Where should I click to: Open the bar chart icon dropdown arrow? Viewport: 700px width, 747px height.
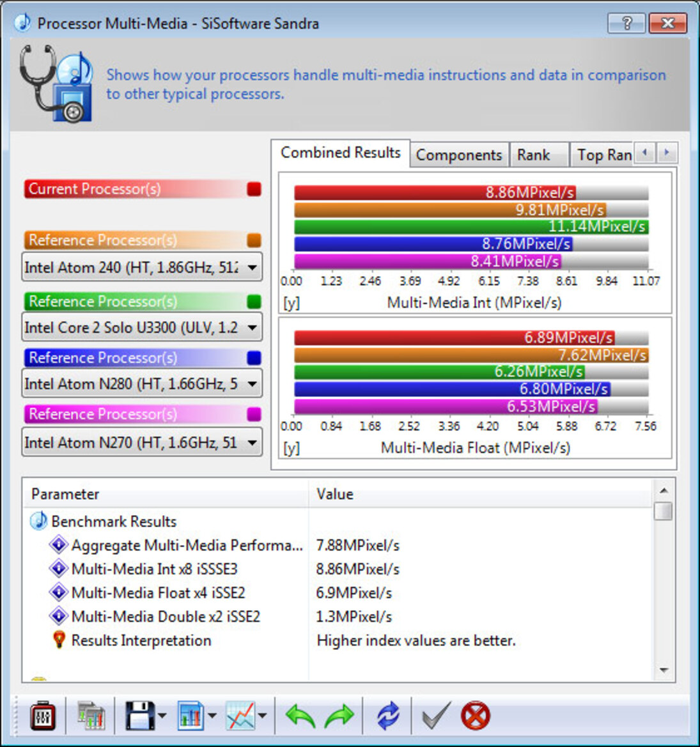click(212, 716)
